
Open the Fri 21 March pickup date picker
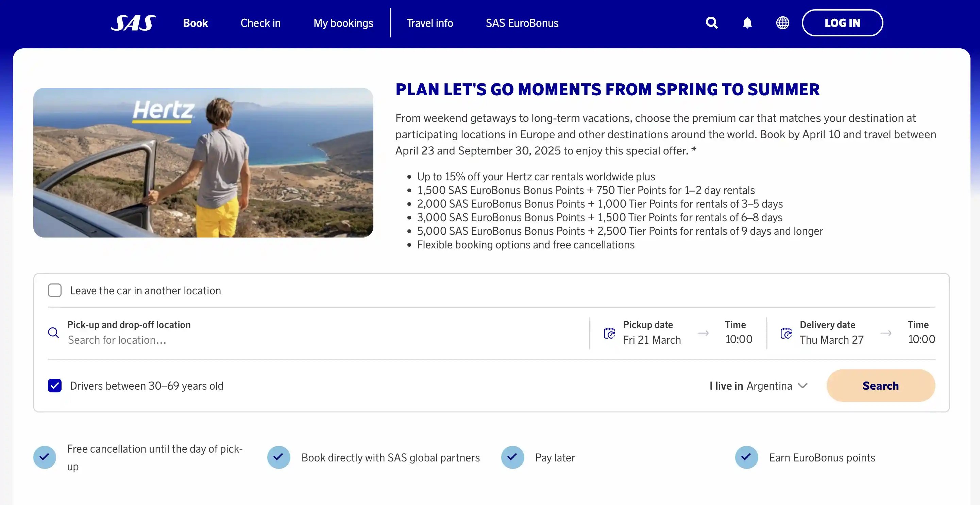click(x=652, y=340)
